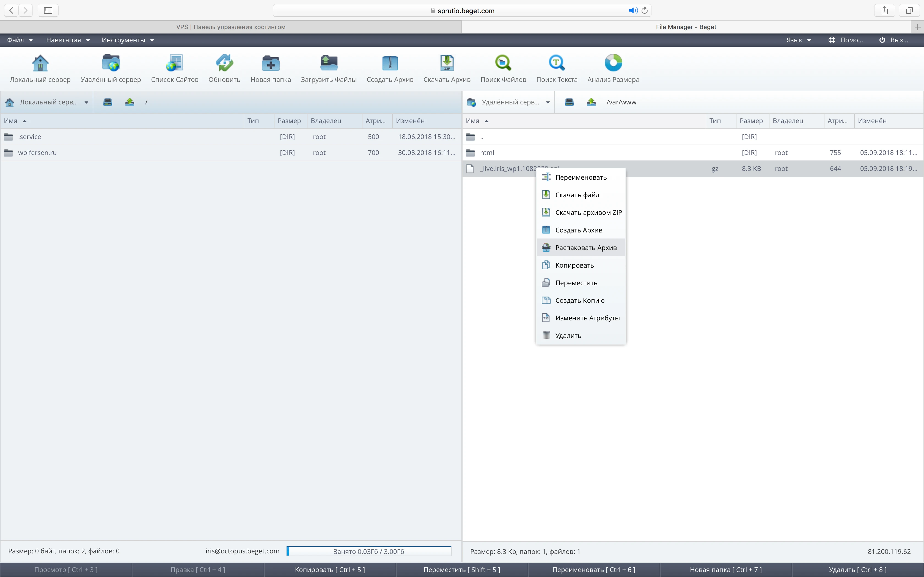Click the Список Сайтов icon

point(175,63)
